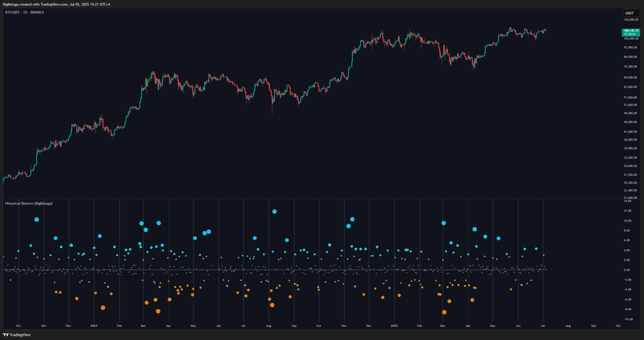
Task: Select the Historical Returns [BigBeluga] indicator title
Action: coord(29,203)
